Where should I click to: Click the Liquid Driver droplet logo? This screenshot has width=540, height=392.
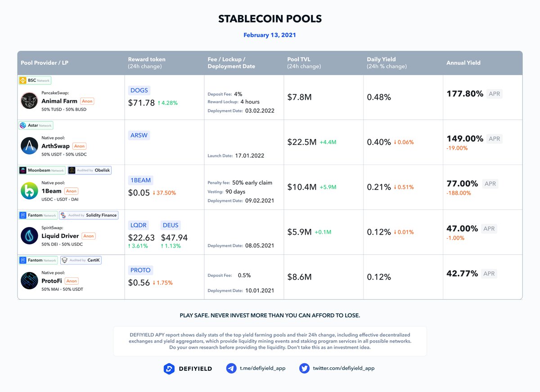[30, 236]
